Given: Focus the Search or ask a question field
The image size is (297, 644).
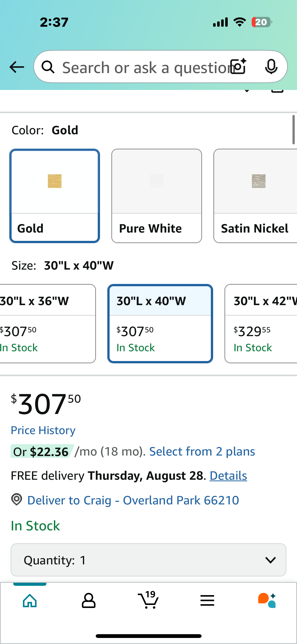Looking at the screenshot, I should pos(145,67).
